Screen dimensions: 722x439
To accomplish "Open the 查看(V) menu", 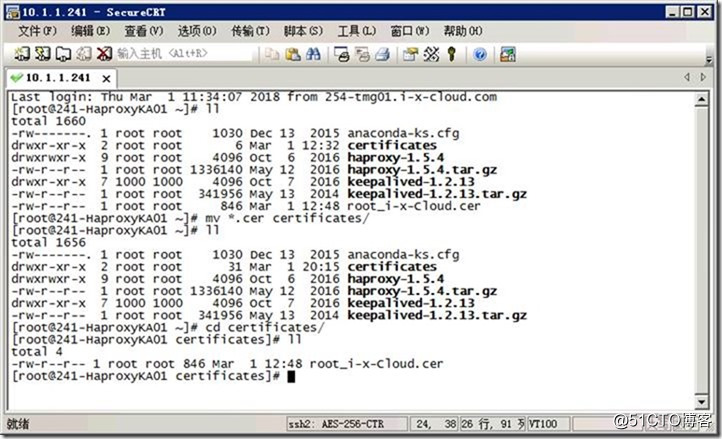I will pos(144,31).
